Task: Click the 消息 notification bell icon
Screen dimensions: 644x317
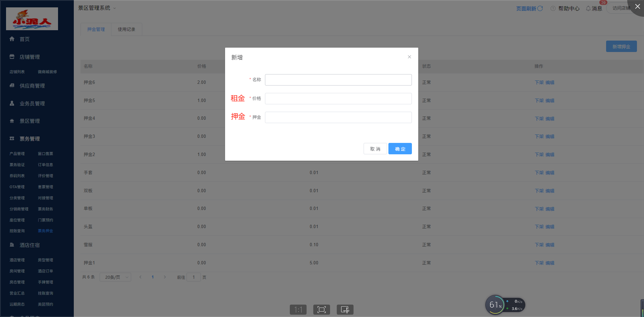Action: click(588, 8)
